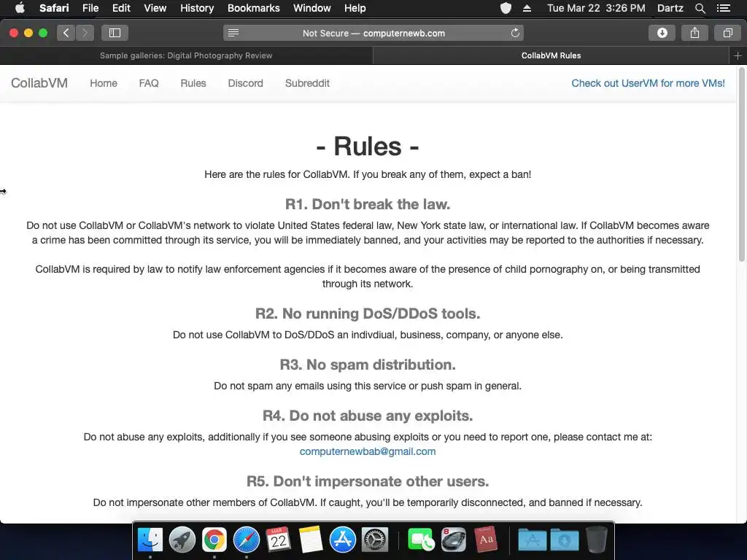Click the address bar URL field

click(x=373, y=33)
